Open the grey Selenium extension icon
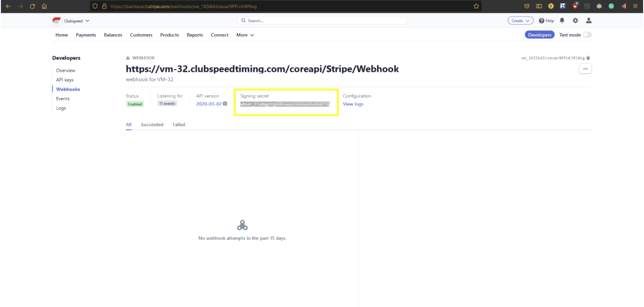The width and height of the screenshot is (644, 307). tap(587, 6)
